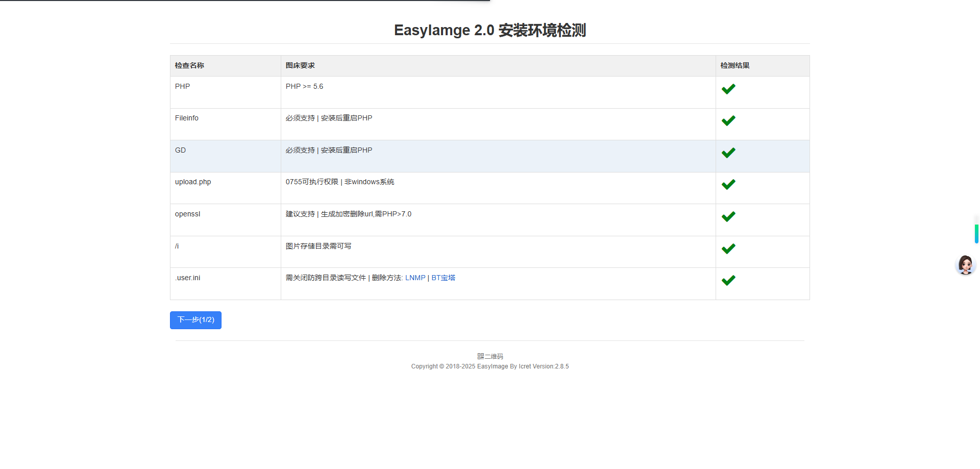Click the upload.php result checkmark
Image resolution: width=980 pixels, height=469 pixels.
[728, 185]
